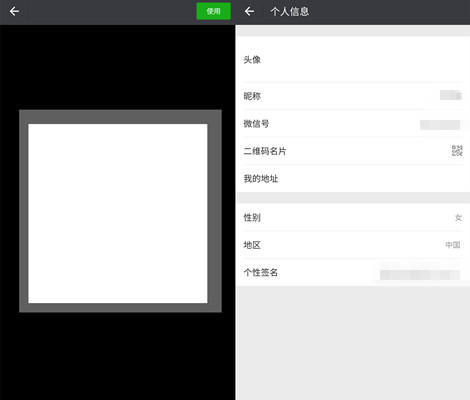Screen dimensions: 470x400
Task: Click the 中国 region value
Action: tap(453, 245)
